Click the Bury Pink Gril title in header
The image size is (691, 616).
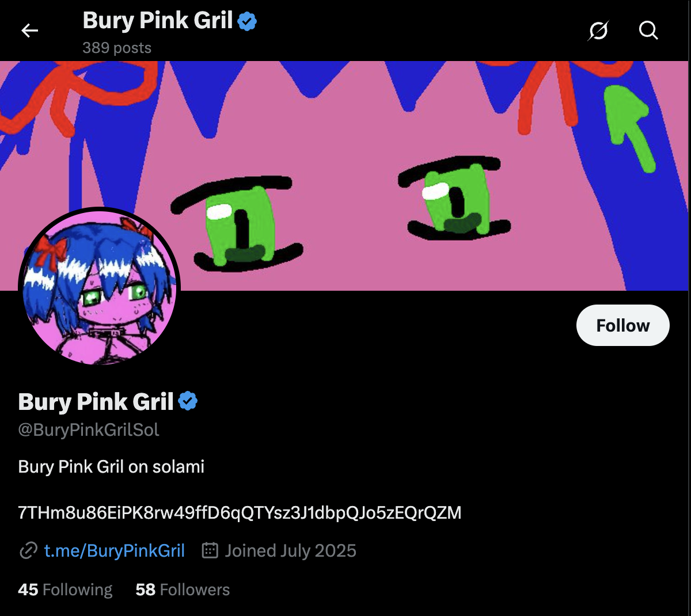click(x=157, y=21)
